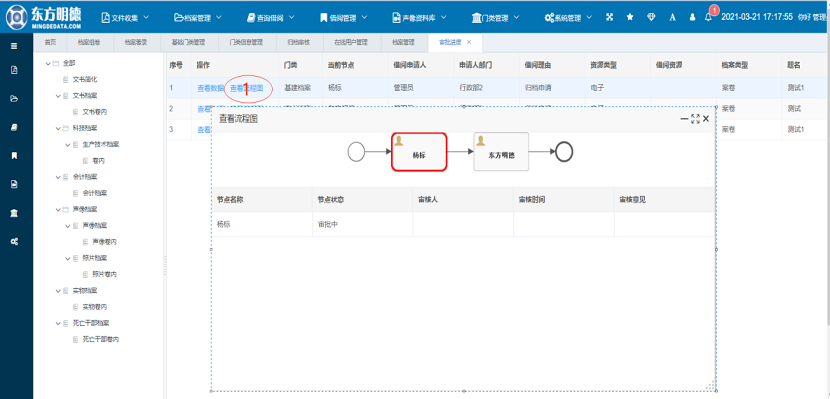Click the diamond icon in the header
830x399 pixels.
(651, 17)
